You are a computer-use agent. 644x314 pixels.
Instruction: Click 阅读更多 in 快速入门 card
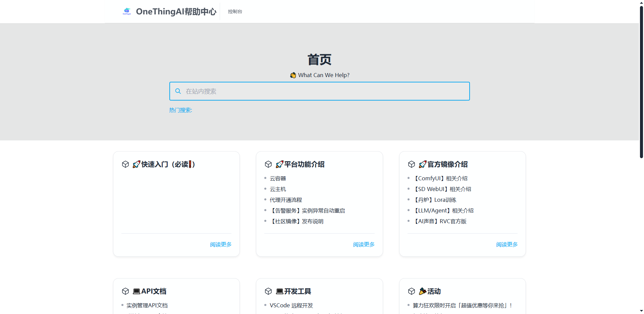(x=221, y=245)
